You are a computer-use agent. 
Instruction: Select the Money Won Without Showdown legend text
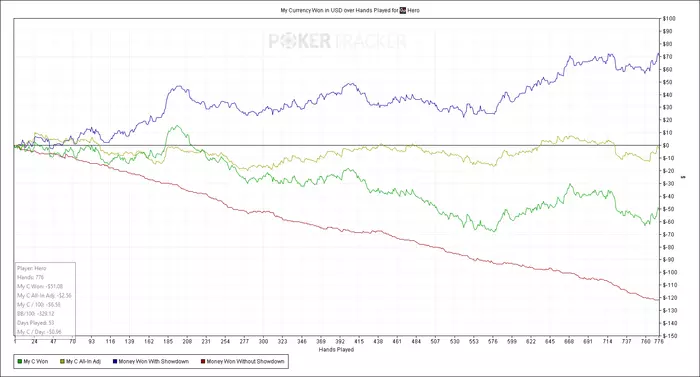[x=245, y=361]
